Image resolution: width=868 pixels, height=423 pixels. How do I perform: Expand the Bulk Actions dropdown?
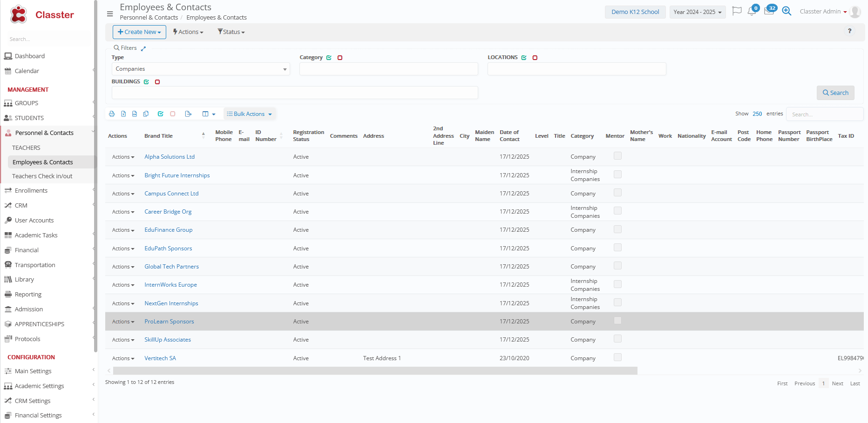250,114
